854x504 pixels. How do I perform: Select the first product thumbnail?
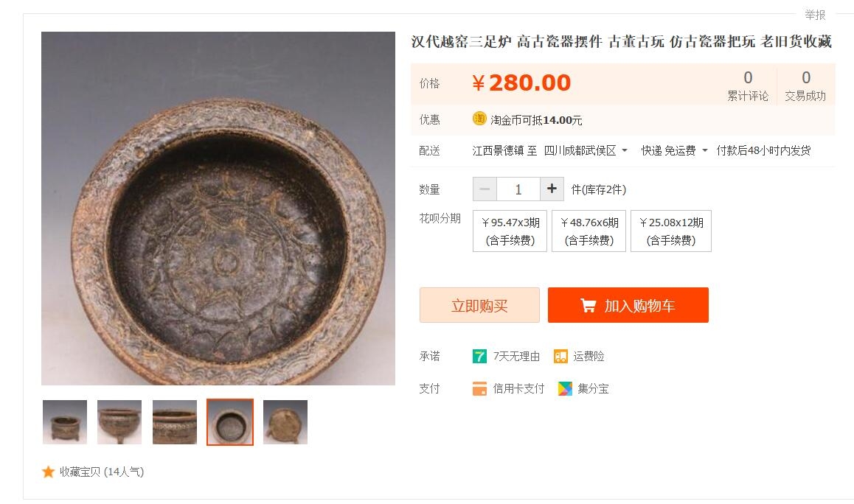[63, 421]
